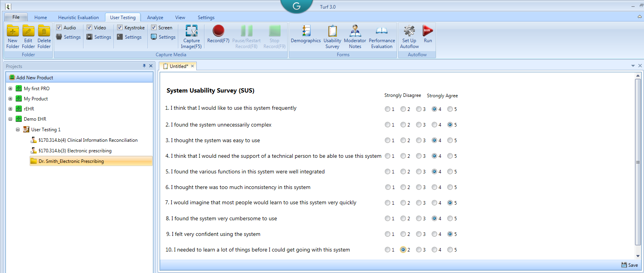Switch to the Heuristic Evaluation tab
Image resolution: width=644 pixels, height=273 pixels.
pyautogui.click(x=78, y=18)
